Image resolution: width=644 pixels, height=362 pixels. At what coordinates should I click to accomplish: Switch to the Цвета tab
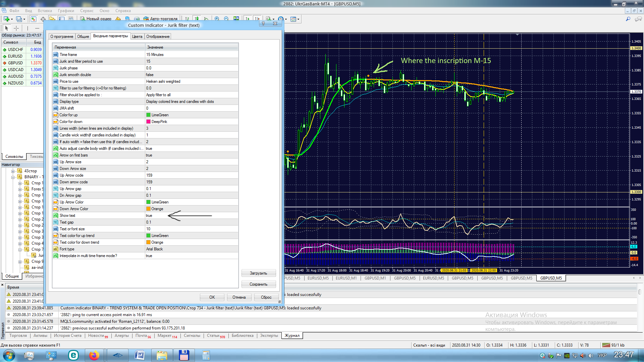click(x=137, y=37)
